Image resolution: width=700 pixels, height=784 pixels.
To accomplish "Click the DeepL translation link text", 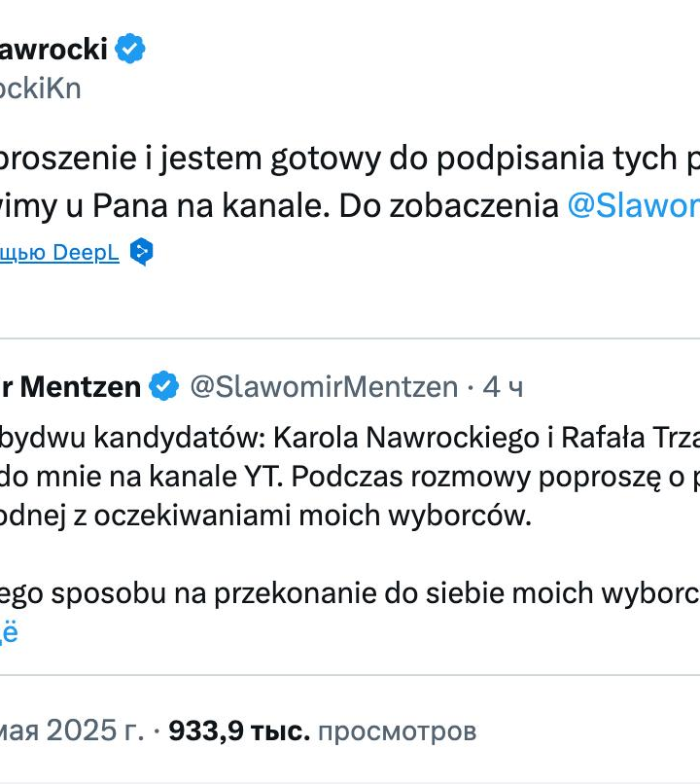I will [59, 253].
